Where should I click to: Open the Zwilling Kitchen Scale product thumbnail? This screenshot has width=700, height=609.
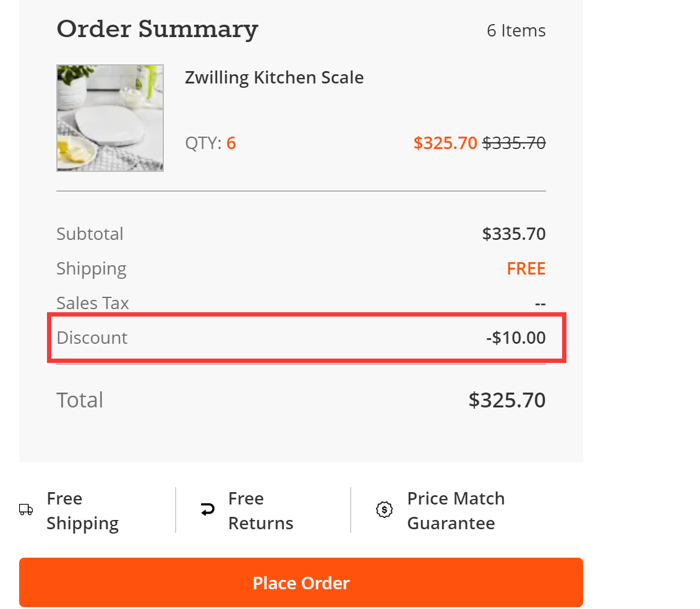[109, 117]
